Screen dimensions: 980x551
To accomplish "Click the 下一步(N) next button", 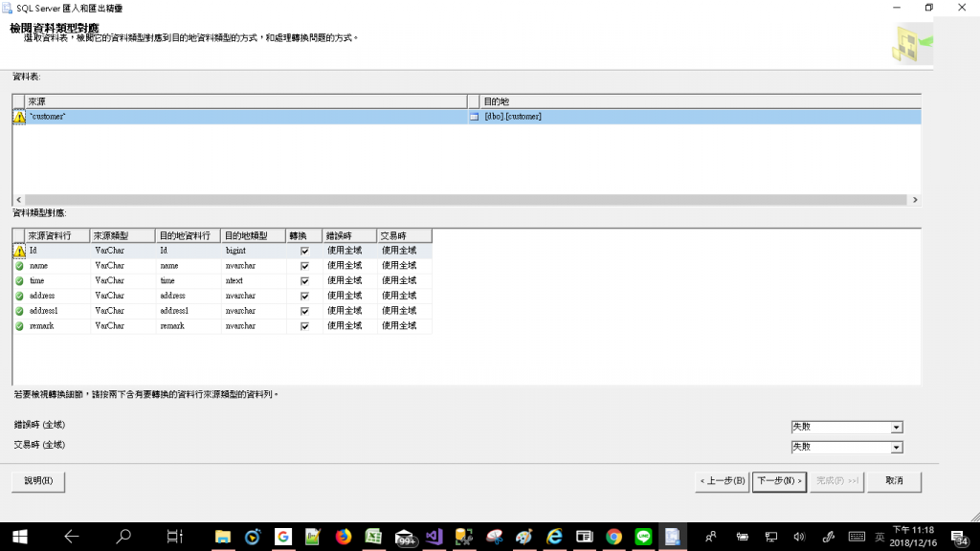I will (x=779, y=481).
